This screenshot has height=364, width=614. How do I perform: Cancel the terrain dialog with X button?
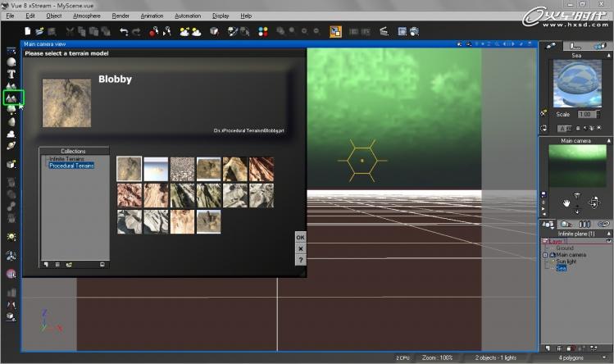[300, 248]
